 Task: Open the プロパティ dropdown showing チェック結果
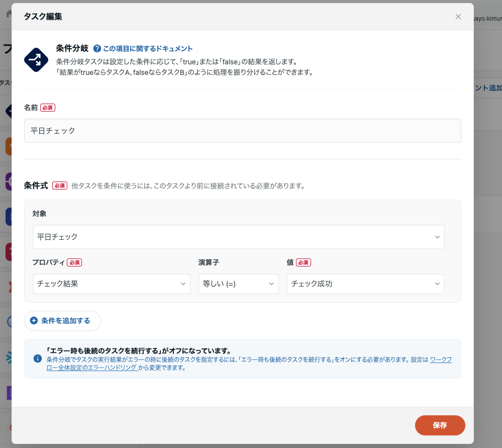111,284
